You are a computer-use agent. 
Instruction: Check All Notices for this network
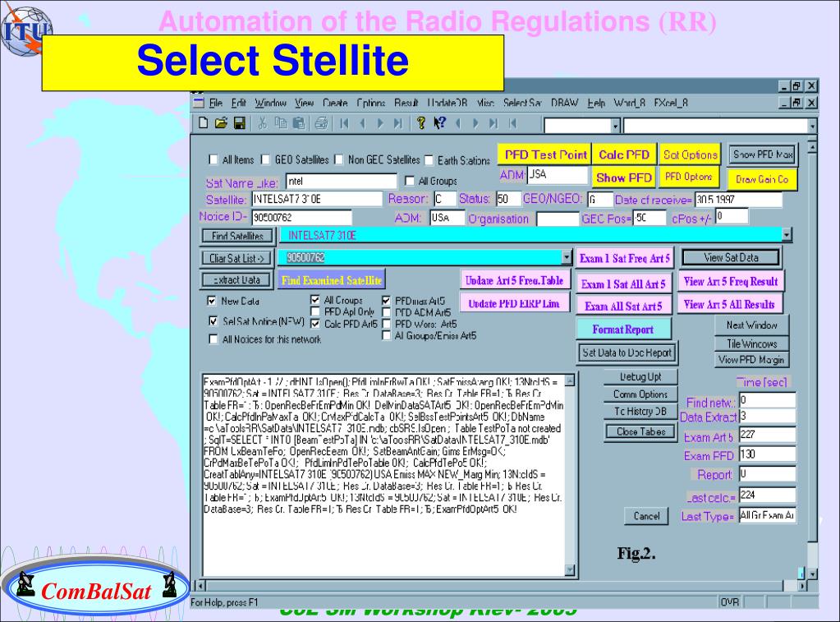(x=213, y=339)
